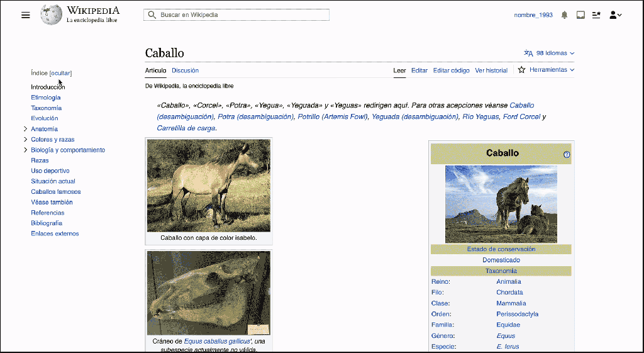Click Estado de conservación infobox link
This screenshot has height=353, width=644.
click(501, 249)
